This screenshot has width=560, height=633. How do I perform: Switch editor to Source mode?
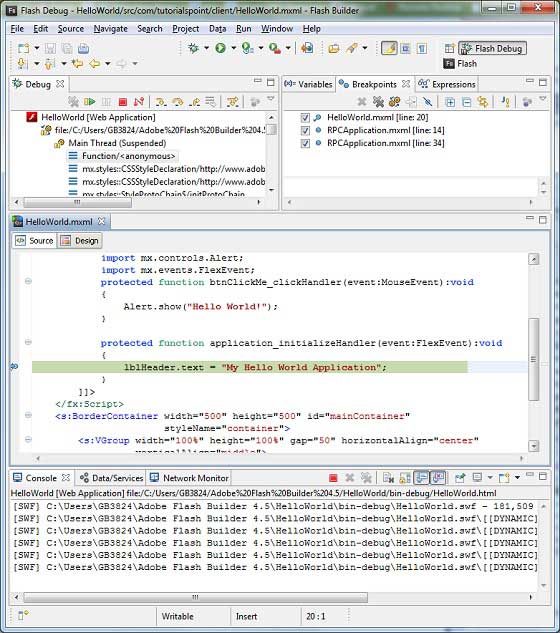pyautogui.click(x=34, y=241)
